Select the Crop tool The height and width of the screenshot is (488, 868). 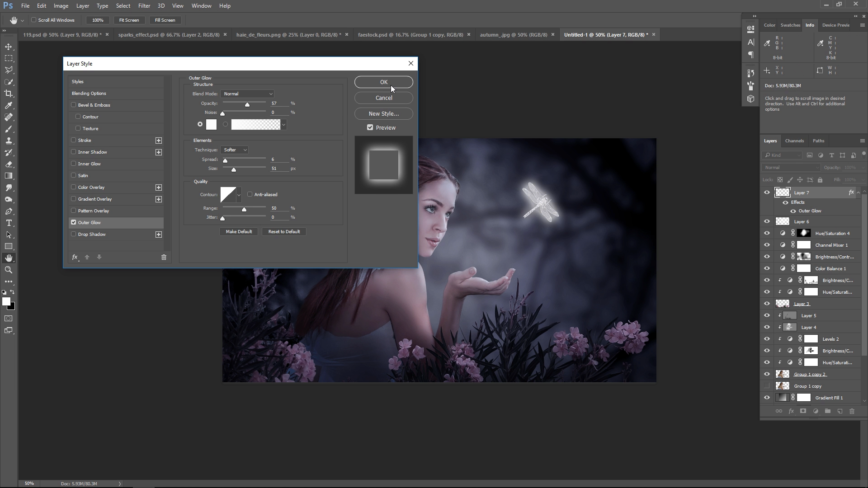pos(9,94)
